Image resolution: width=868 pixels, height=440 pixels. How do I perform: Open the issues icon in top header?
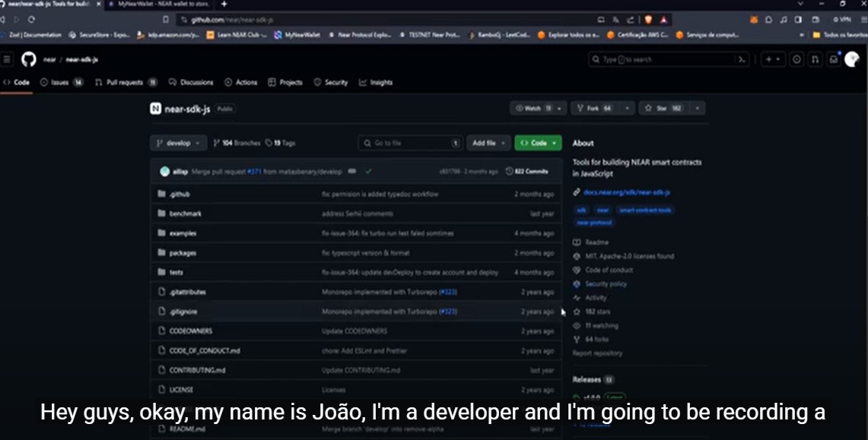pos(796,59)
